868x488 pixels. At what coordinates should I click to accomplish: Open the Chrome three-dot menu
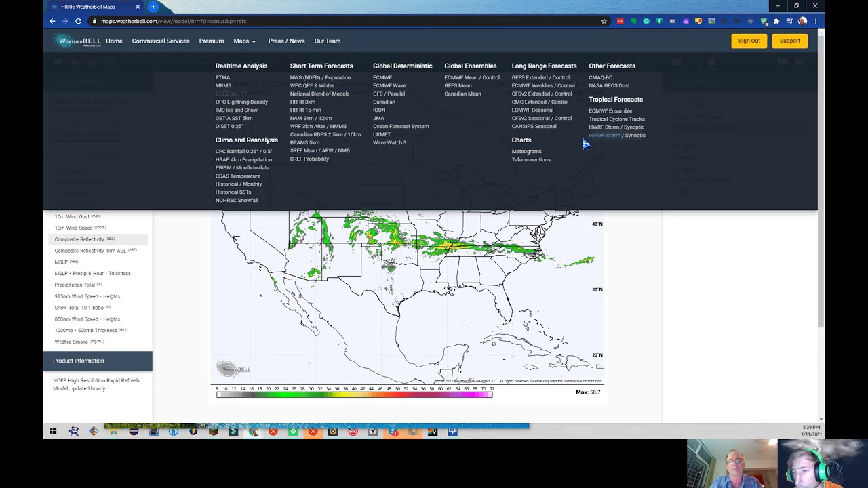click(815, 21)
